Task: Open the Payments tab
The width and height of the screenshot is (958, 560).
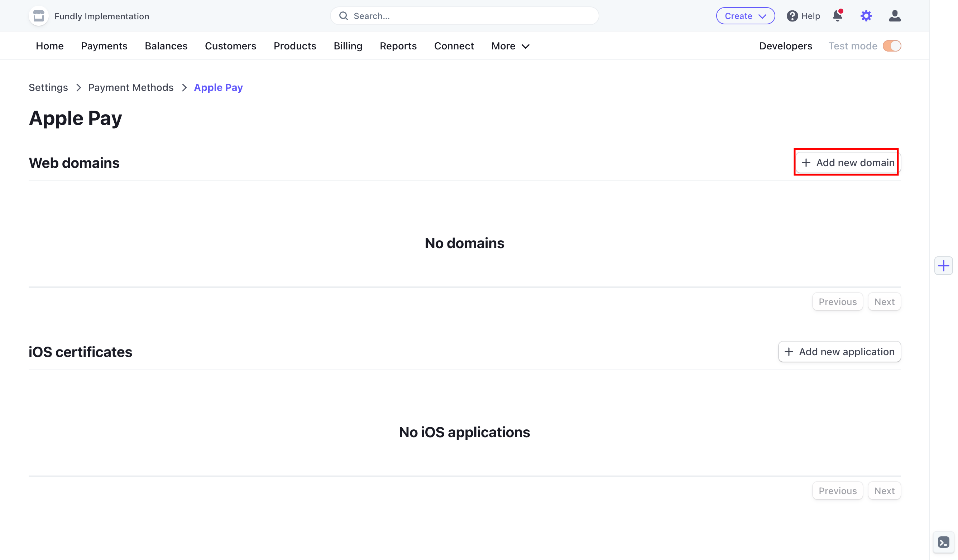Action: click(x=104, y=46)
